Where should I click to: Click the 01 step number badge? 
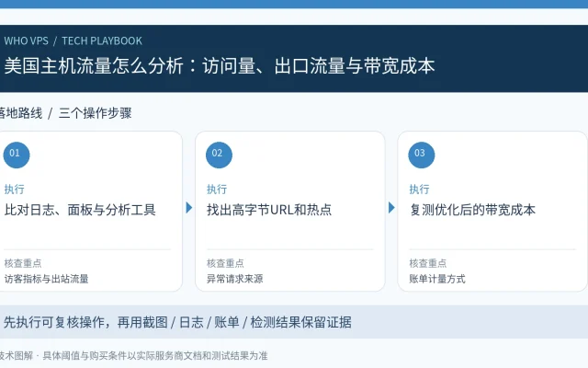click(x=17, y=155)
